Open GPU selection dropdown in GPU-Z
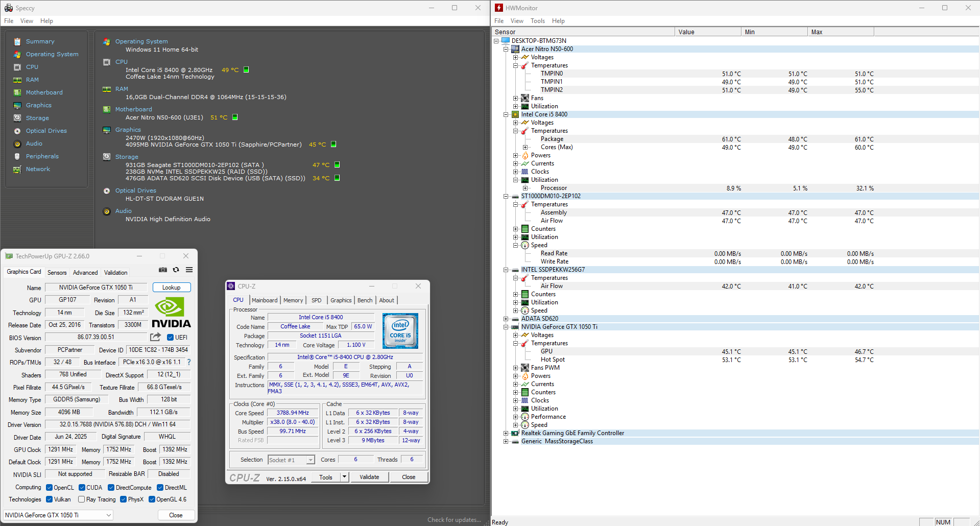 click(x=58, y=515)
